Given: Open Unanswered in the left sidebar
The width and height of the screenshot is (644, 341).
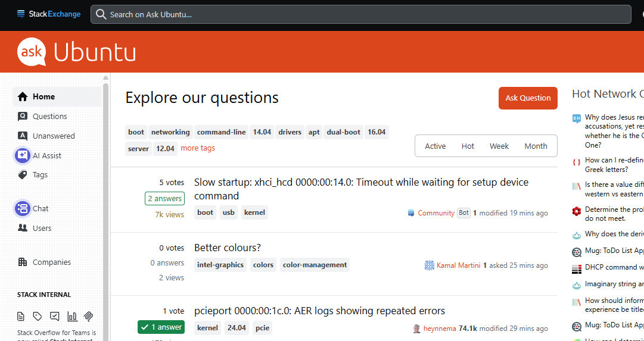Looking at the screenshot, I should pyautogui.click(x=54, y=136).
